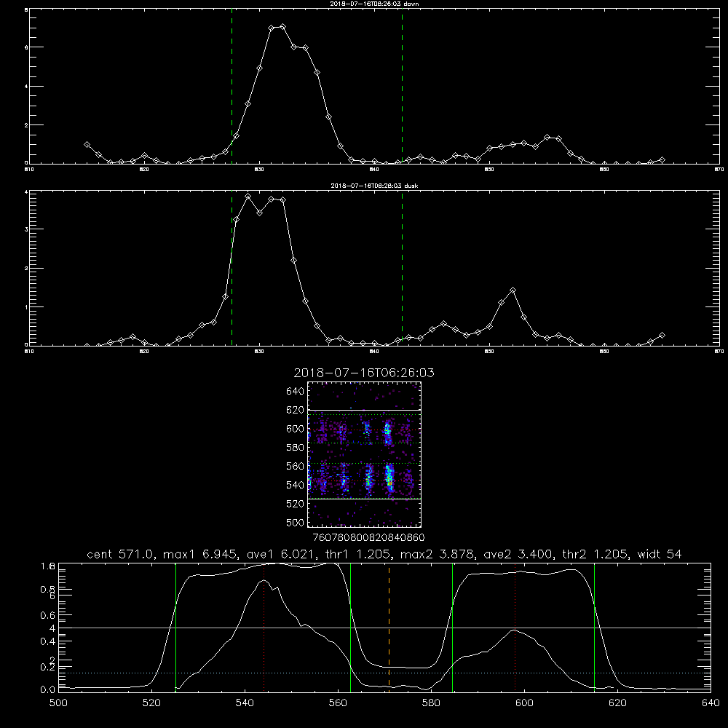Click the 'max2 3.878' value

438,554
